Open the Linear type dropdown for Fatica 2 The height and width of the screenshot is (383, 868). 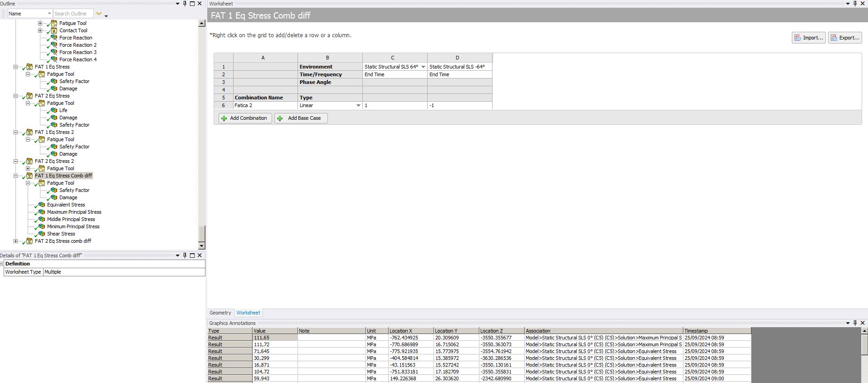point(358,105)
